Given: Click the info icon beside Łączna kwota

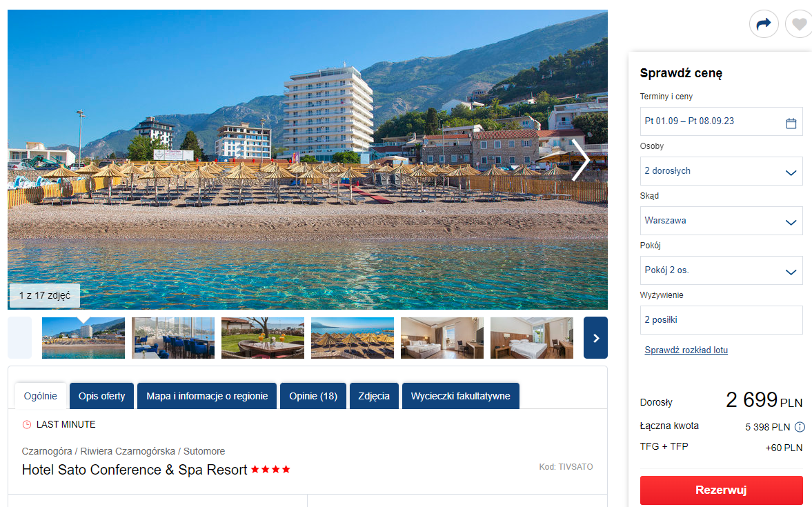Looking at the screenshot, I should 800,427.
